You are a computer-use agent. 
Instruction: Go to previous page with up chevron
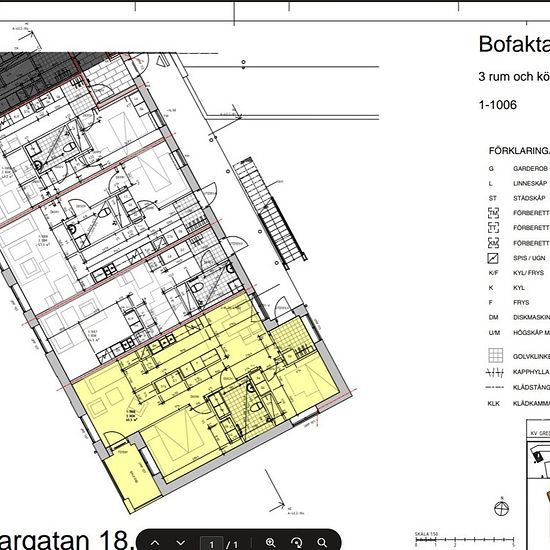pos(155,543)
